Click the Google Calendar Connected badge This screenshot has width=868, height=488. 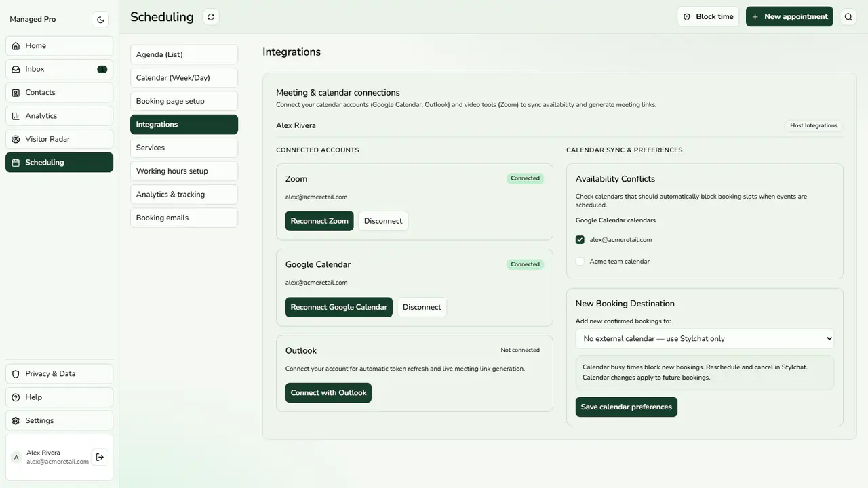[525, 265]
